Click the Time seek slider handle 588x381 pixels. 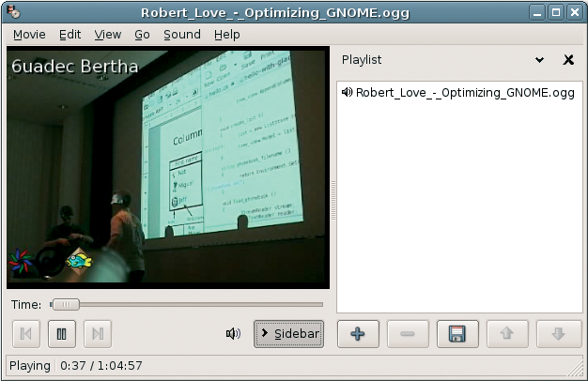click(x=66, y=305)
